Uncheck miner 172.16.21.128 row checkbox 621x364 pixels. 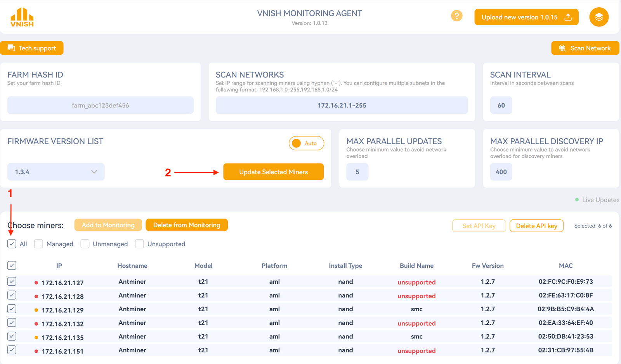pyautogui.click(x=12, y=295)
